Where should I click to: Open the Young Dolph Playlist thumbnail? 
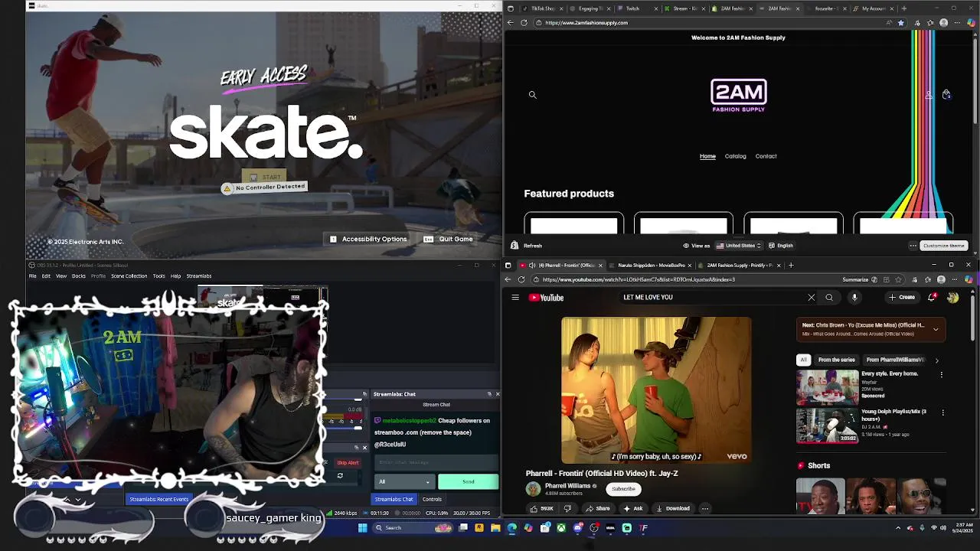click(828, 425)
